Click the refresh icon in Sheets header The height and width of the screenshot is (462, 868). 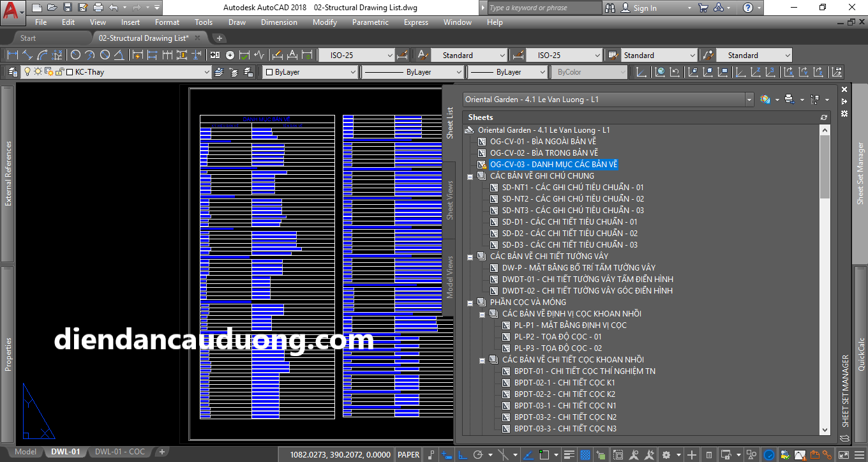824,117
